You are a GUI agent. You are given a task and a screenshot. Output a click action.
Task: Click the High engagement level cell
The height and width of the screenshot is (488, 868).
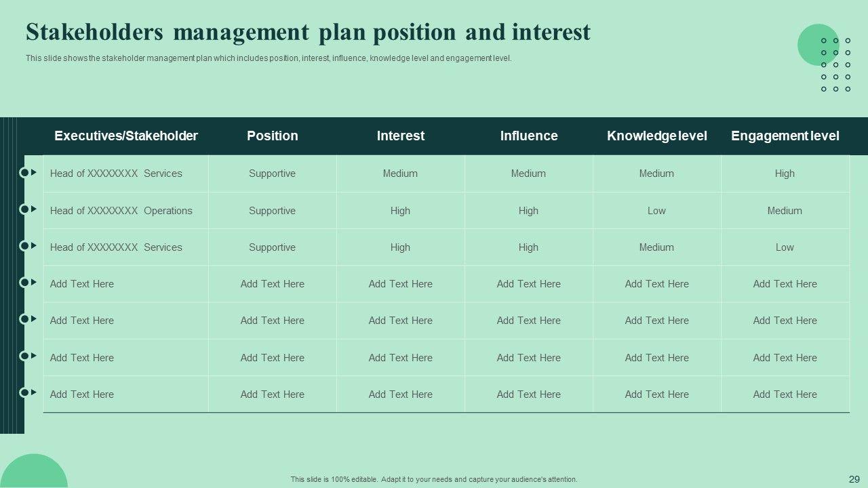pyautogui.click(x=785, y=174)
